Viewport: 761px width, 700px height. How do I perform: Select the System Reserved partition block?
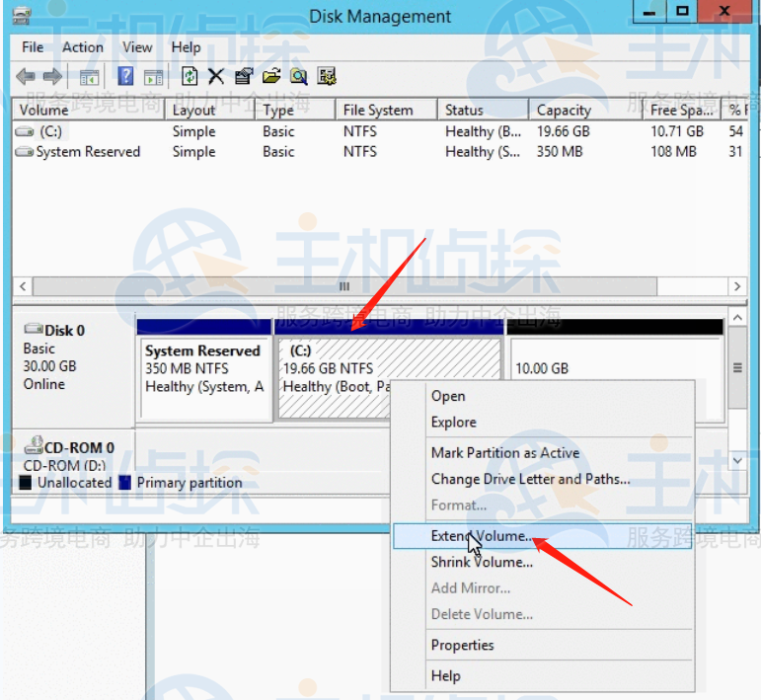[x=203, y=370]
